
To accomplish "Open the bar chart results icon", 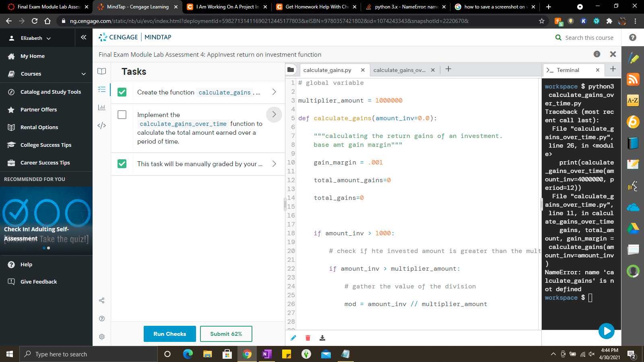I will pos(102,107).
